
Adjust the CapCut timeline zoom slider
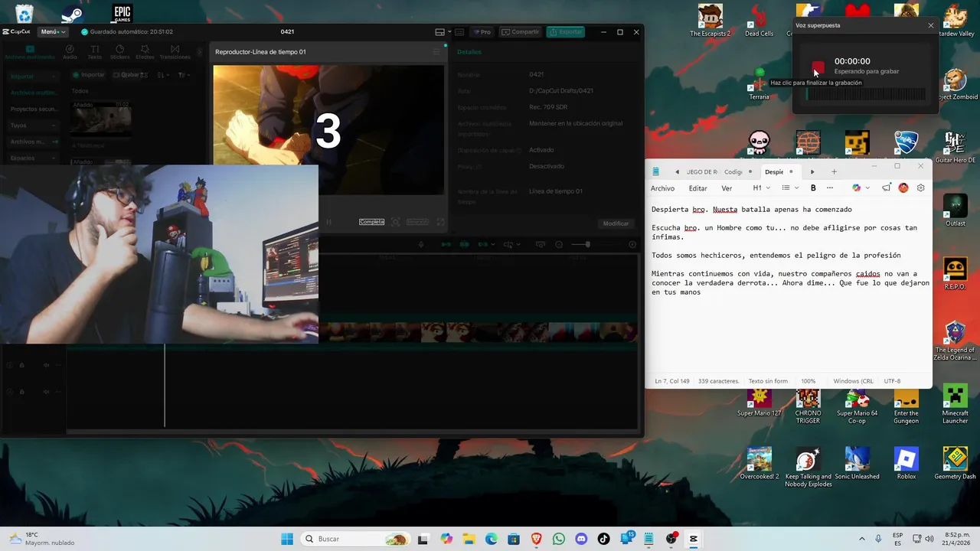586,244
